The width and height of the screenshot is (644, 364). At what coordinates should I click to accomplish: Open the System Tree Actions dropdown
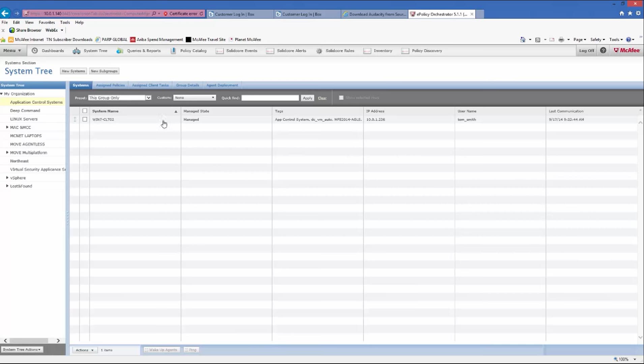(x=22, y=349)
